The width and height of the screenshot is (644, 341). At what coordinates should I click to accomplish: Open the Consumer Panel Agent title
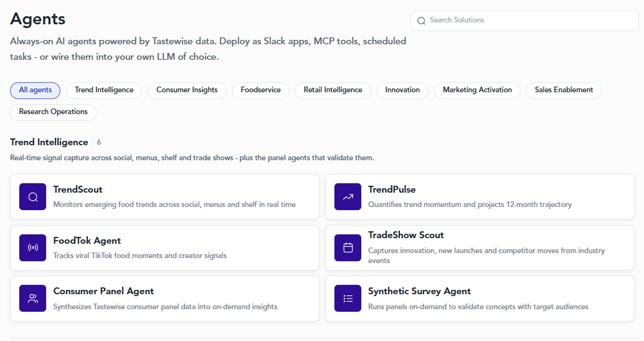tap(103, 291)
